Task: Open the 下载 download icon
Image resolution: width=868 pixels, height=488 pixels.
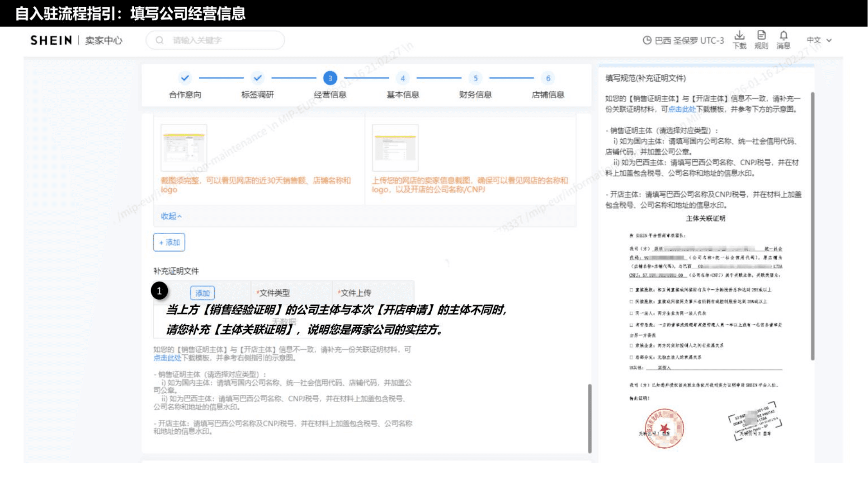Action: click(740, 40)
